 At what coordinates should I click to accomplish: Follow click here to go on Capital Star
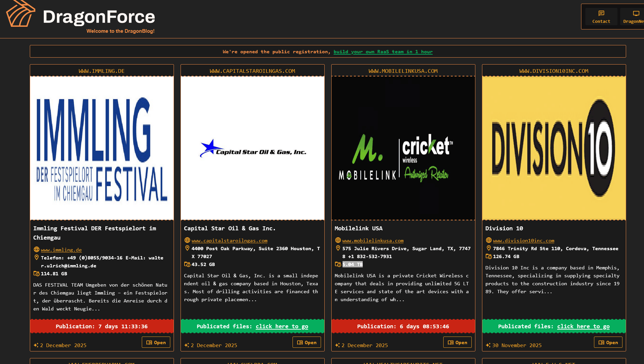(x=282, y=326)
